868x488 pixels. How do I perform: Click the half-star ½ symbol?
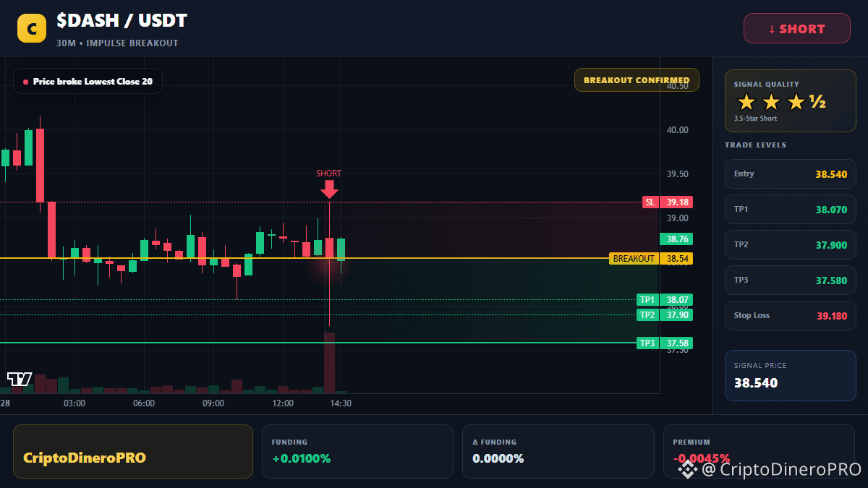click(x=818, y=102)
